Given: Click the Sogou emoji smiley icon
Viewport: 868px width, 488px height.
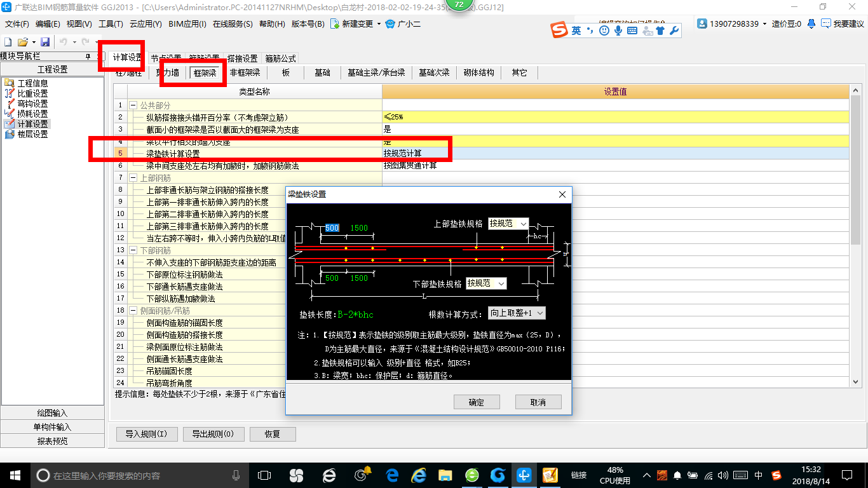Looking at the screenshot, I should click(x=604, y=30).
